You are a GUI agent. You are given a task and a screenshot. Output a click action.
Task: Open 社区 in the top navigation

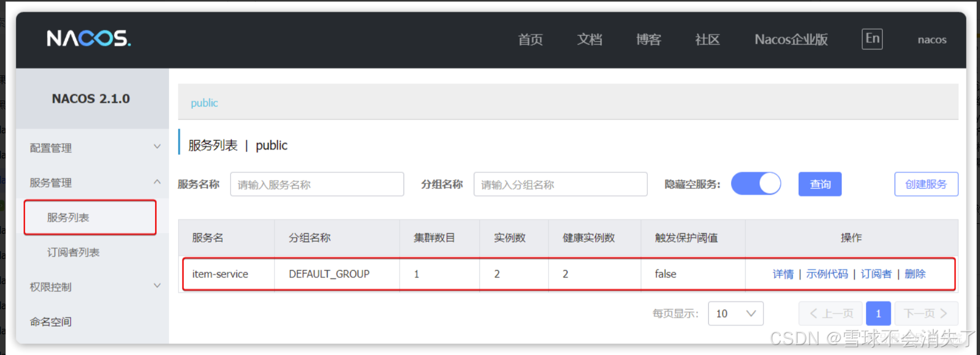[708, 40]
